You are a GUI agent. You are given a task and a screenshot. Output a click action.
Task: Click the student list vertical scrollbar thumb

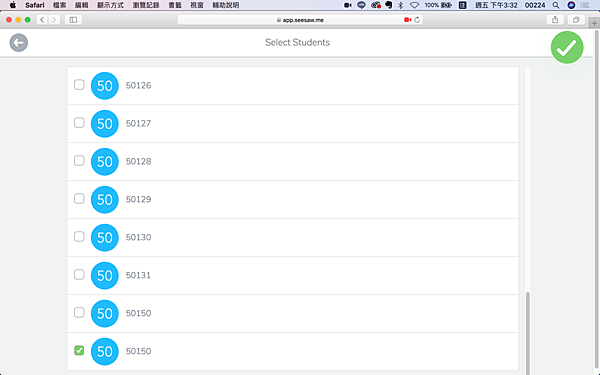click(528, 333)
